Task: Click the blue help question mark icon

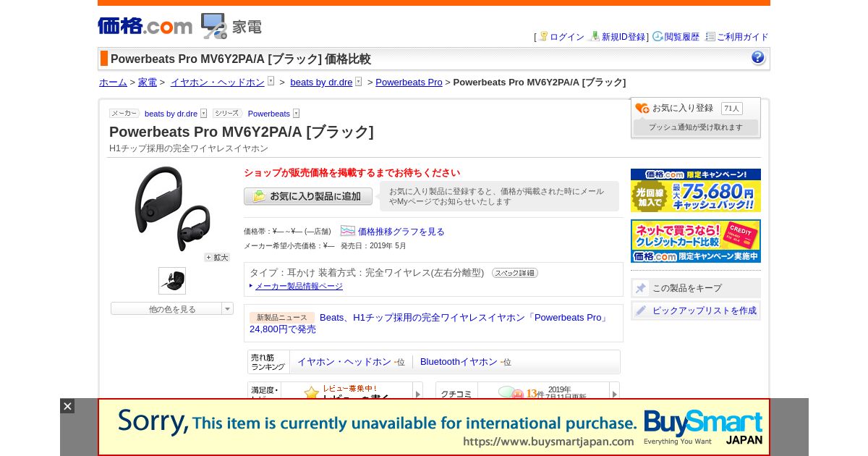Action: tap(758, 58)
